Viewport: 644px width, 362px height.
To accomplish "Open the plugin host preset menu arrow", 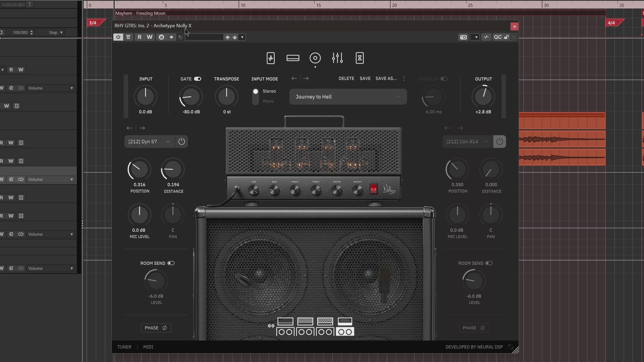I will [x=242, y=37].
